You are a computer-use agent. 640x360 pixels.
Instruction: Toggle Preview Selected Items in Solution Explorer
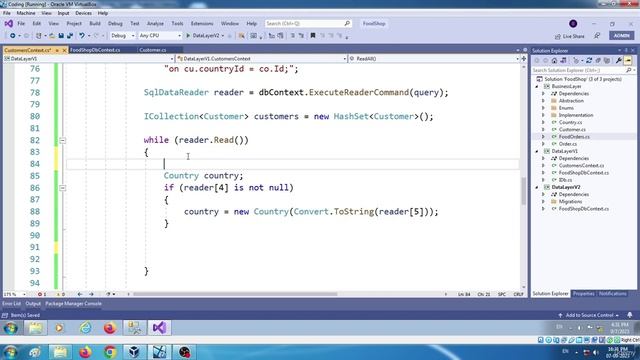(628, 60)
